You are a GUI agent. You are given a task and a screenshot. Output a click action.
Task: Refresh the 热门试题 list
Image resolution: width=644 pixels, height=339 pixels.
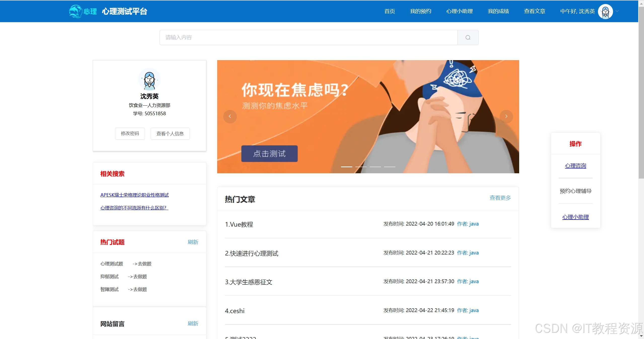tap(193, 242)
